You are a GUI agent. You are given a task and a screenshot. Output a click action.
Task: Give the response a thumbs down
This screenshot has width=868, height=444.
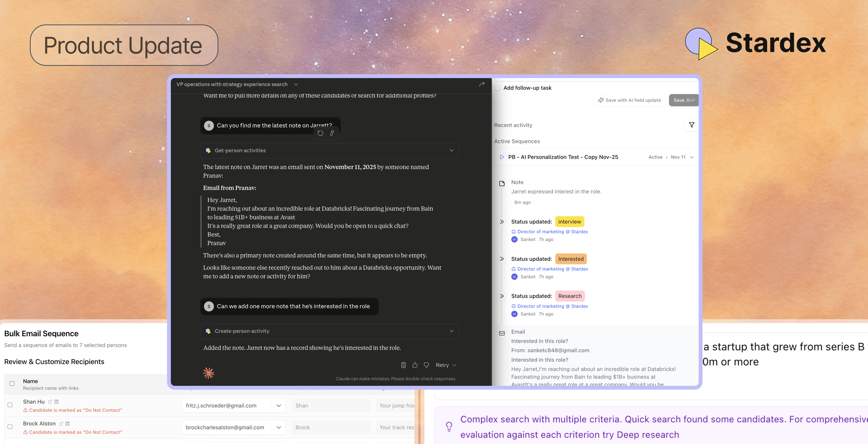(426, 365)
